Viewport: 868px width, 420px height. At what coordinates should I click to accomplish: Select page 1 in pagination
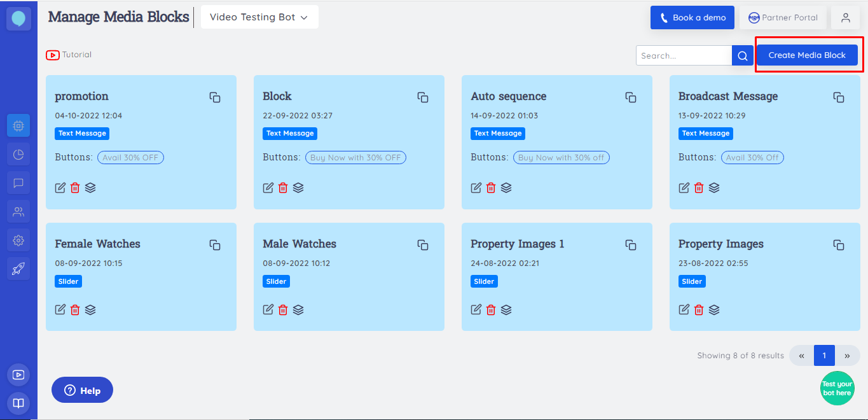click(x=824, y=355)
